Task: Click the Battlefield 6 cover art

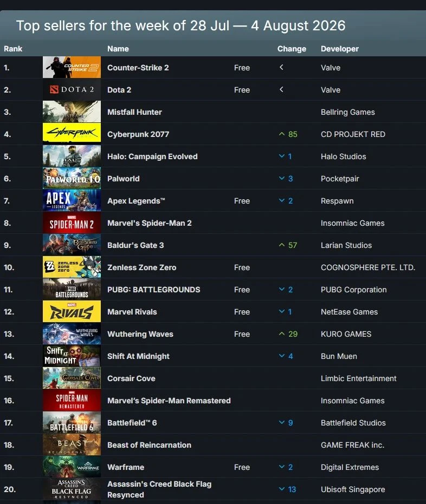Action: coord(72,422)
